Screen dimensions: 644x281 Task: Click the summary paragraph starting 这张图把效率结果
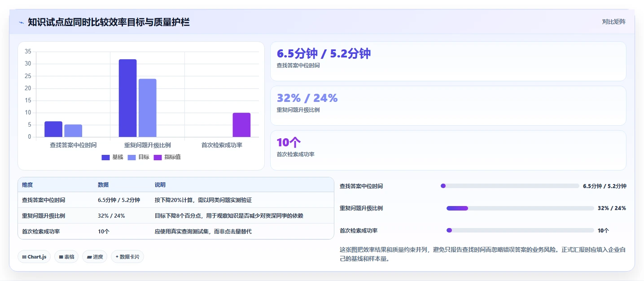(482, 254)
